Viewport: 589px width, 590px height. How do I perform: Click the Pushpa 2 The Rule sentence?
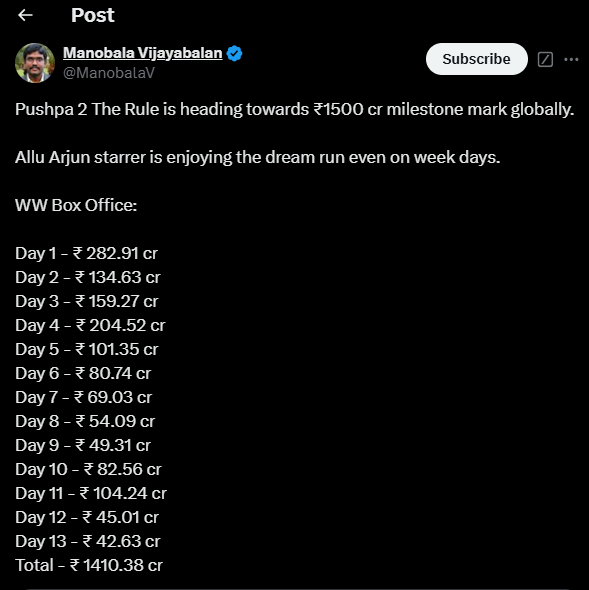point(294,109)
